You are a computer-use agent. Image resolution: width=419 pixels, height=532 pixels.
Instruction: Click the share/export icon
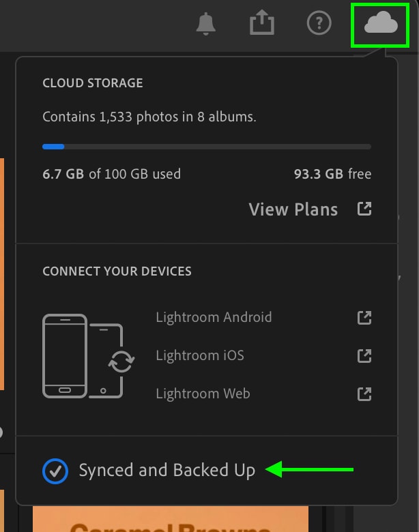tap(262, 23)
